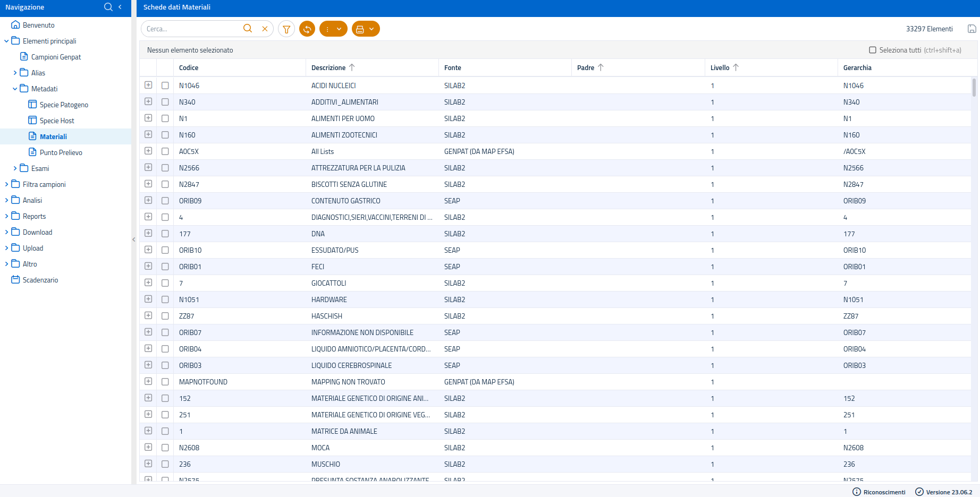Click the save icon next to element count
980x497 pixels.
pos(971,29)
